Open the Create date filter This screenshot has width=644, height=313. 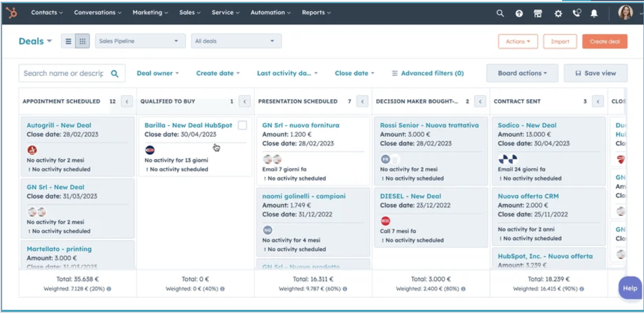[218, 73]
